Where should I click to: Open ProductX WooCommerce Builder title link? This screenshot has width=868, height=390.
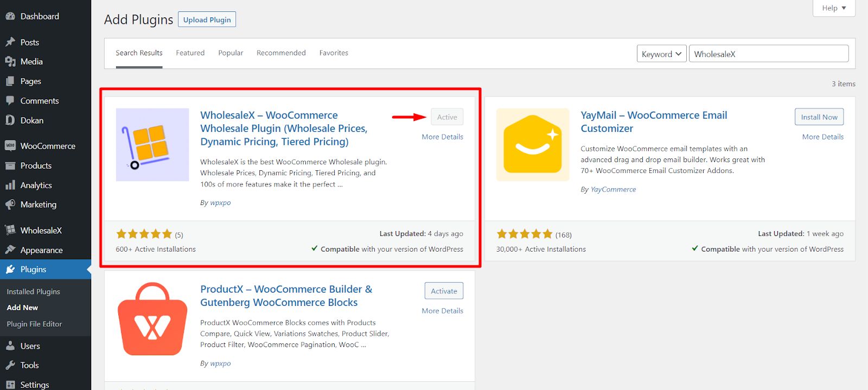click(x=286, y=296)
